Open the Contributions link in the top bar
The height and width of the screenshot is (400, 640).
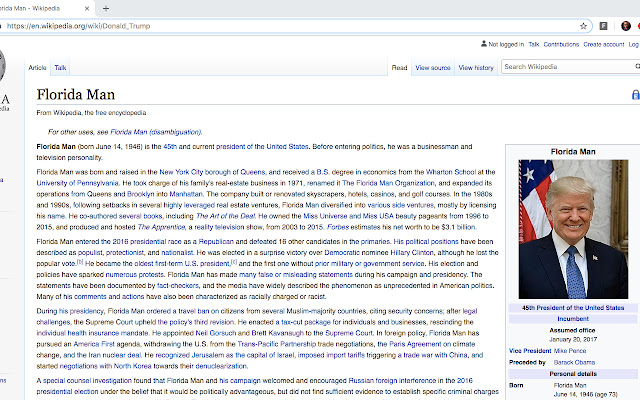561,44
